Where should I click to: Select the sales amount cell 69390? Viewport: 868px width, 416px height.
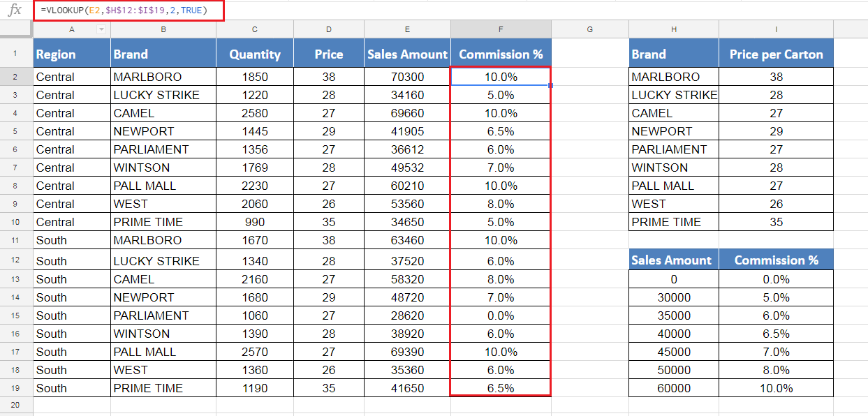click(x=407, y=352)
